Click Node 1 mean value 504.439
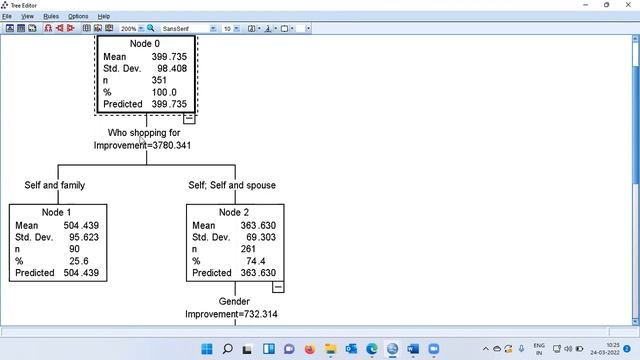The width and height of the screenshot is (640, 360). (81, 225)
